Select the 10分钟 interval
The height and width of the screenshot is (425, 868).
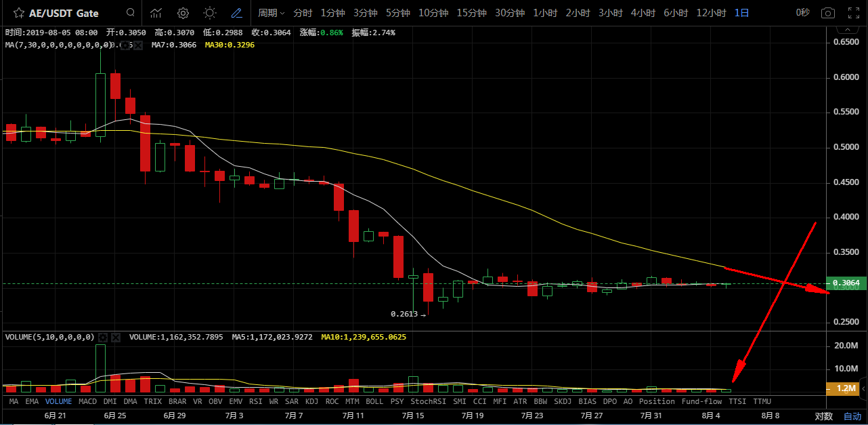433,13
